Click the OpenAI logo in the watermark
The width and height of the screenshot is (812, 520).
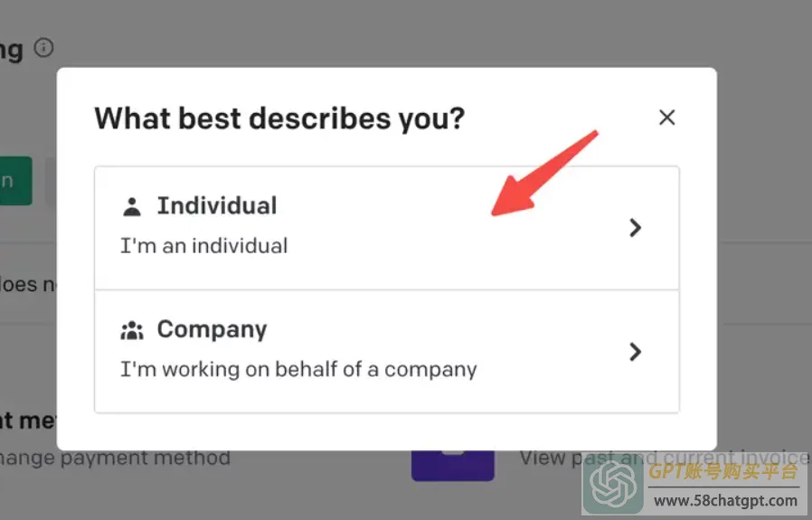coord(614,484)
